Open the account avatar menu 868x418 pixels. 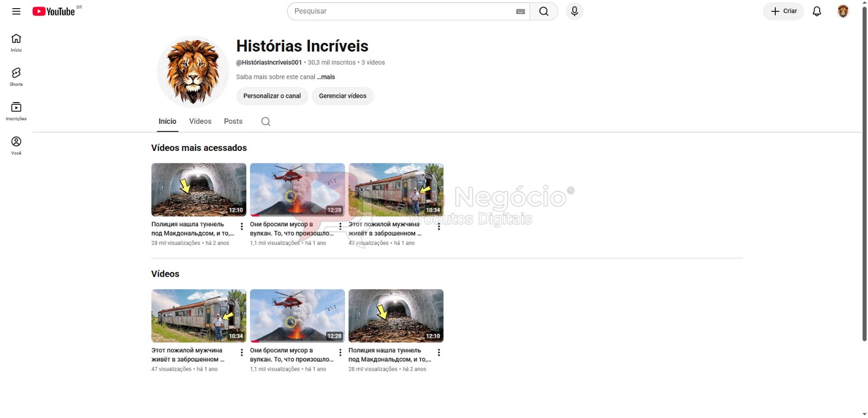point(843,11)
